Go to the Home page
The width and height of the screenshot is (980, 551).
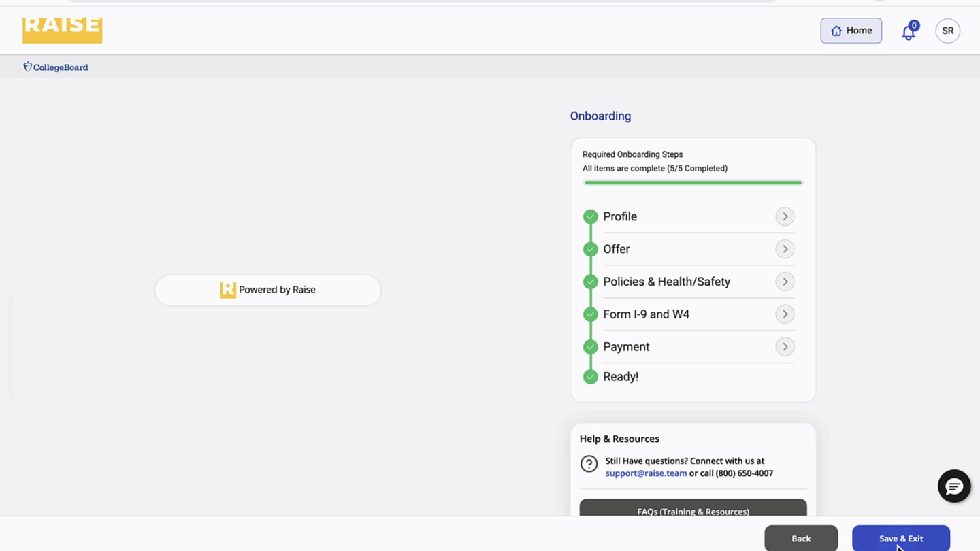coord(851,31)
